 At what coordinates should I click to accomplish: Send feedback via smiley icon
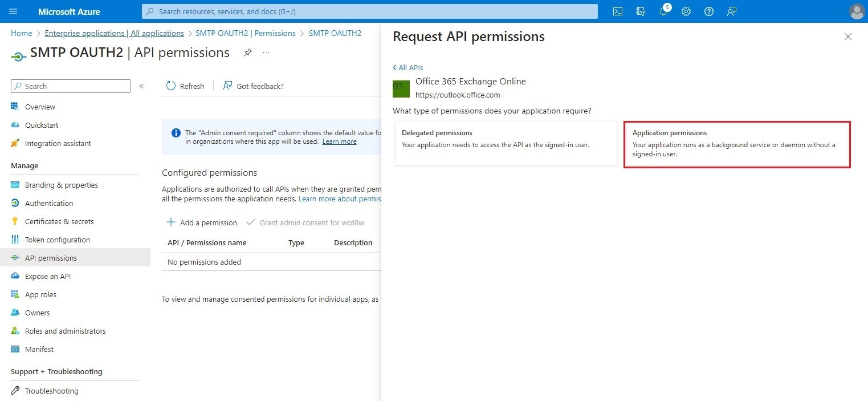(x=732, y=11)
